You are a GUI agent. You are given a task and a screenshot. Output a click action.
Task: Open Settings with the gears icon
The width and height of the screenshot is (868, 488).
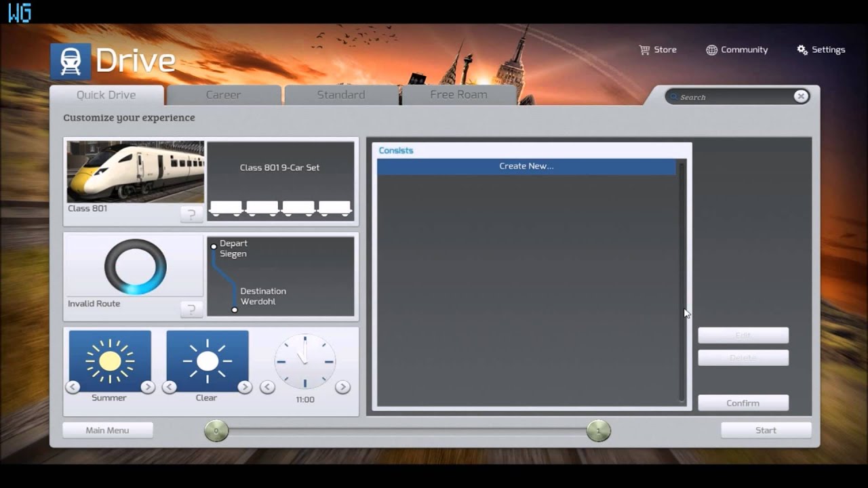tap(821, 49)
